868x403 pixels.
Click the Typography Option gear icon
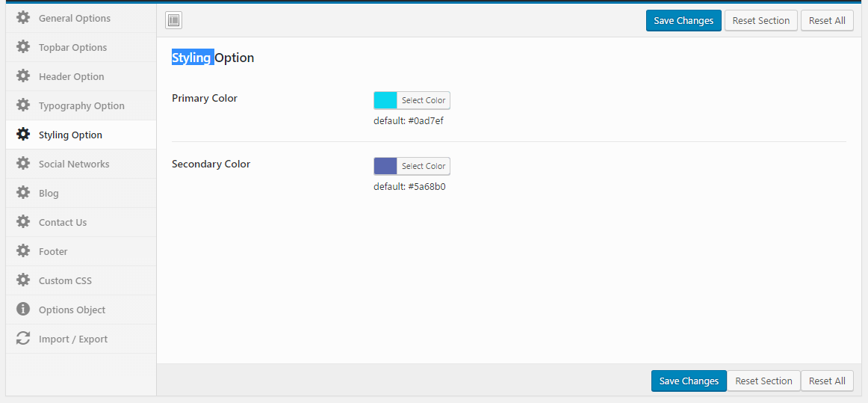click(x=23, y=105)
